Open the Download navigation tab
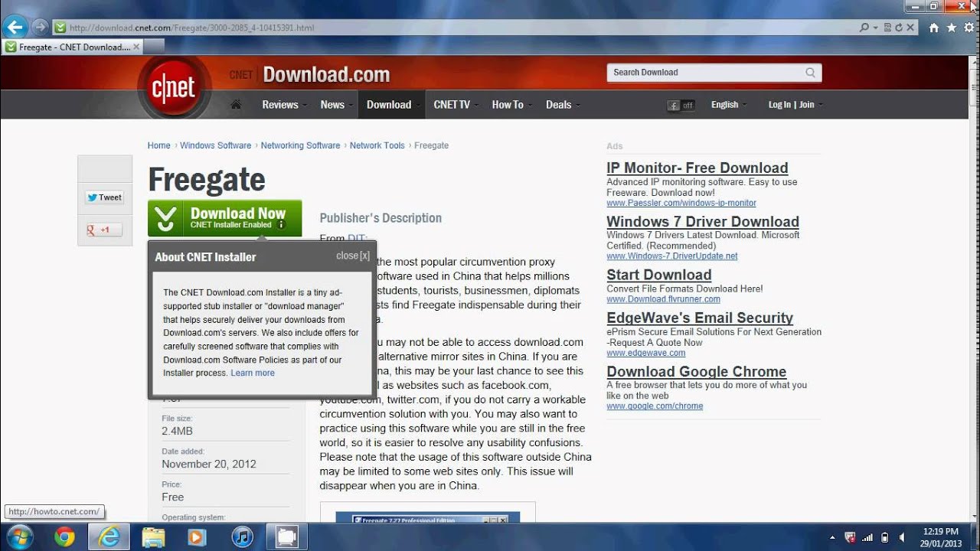The image size is (980, 551). 391,105
